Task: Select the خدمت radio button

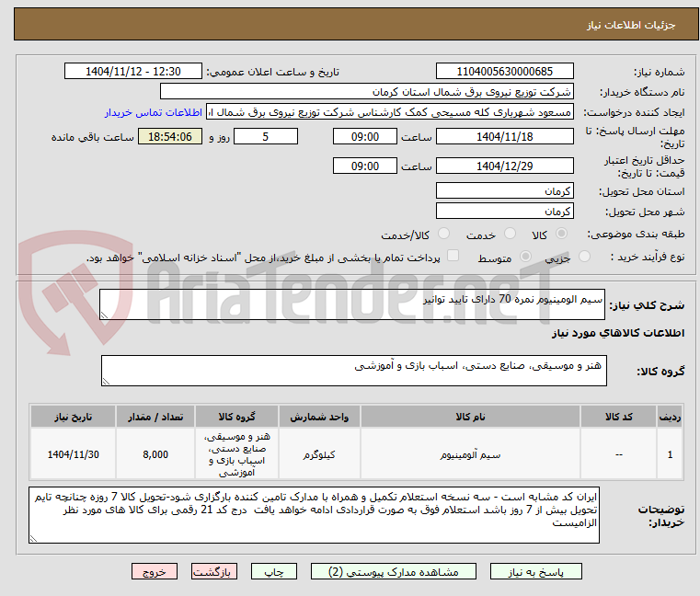Action: pos(510,234)
